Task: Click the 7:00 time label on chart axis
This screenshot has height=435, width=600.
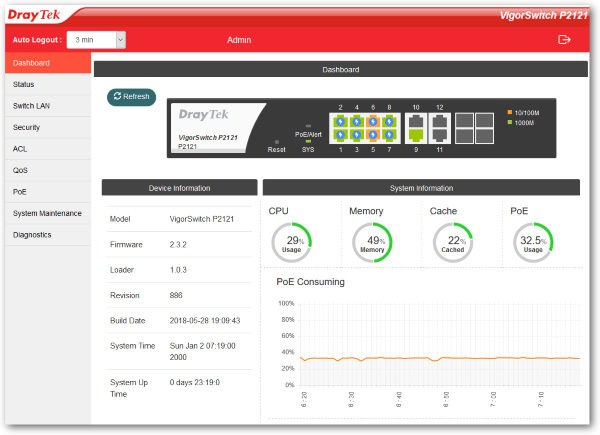Action: point(493,399)
